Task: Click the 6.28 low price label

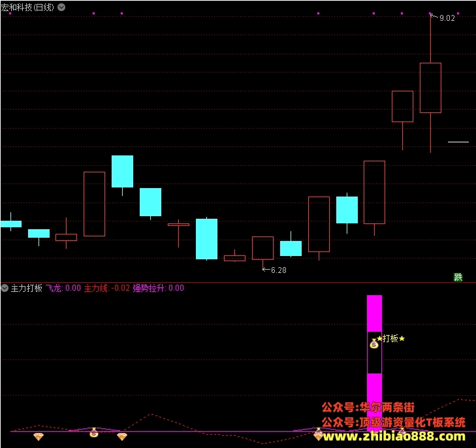Action: coord(278,270)
